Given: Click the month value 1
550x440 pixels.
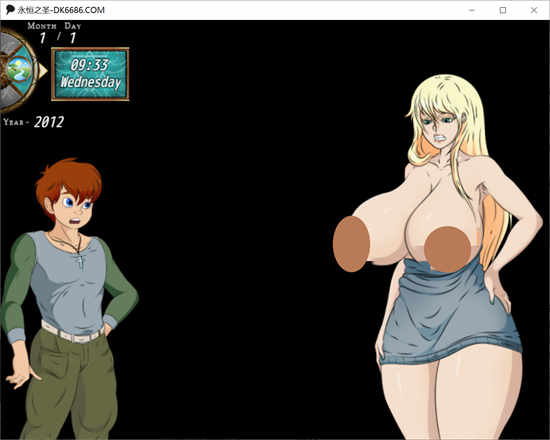Looking at the screenshot, I should point(43,38).
